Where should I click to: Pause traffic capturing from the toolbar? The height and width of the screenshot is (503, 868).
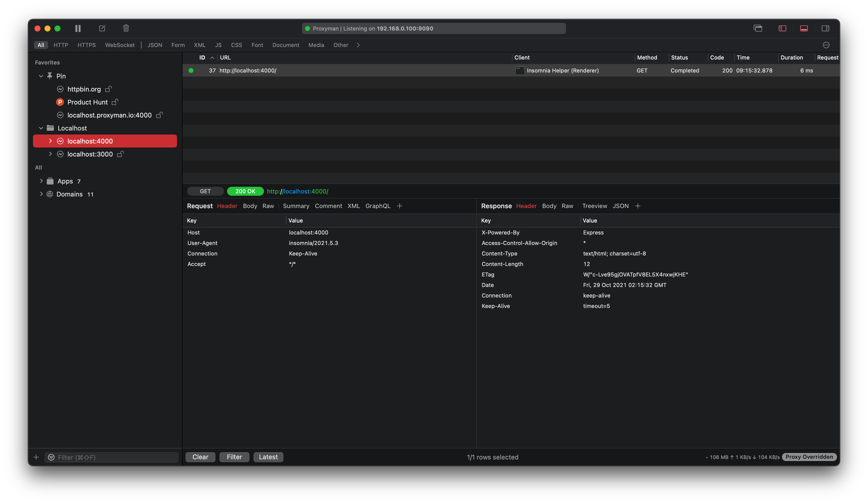78,28
